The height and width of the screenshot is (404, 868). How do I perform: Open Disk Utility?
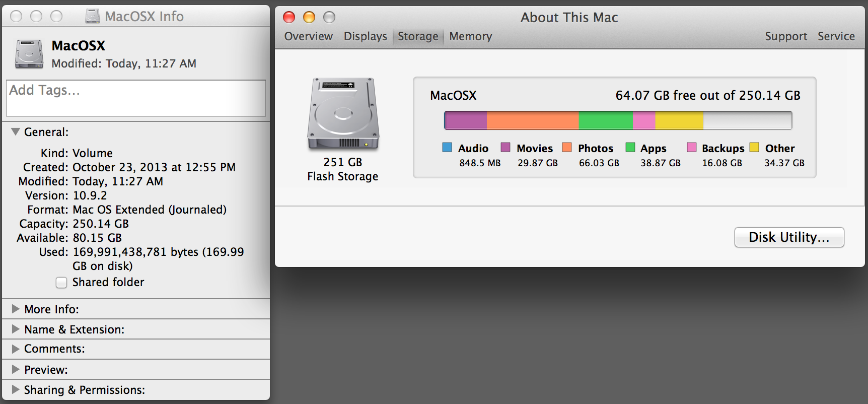[789, 237]
